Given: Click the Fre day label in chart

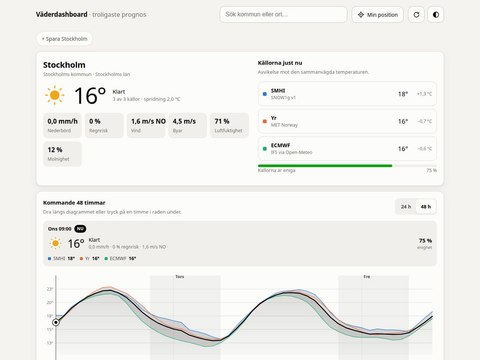Looking at the screenshot, I should 367,277.
